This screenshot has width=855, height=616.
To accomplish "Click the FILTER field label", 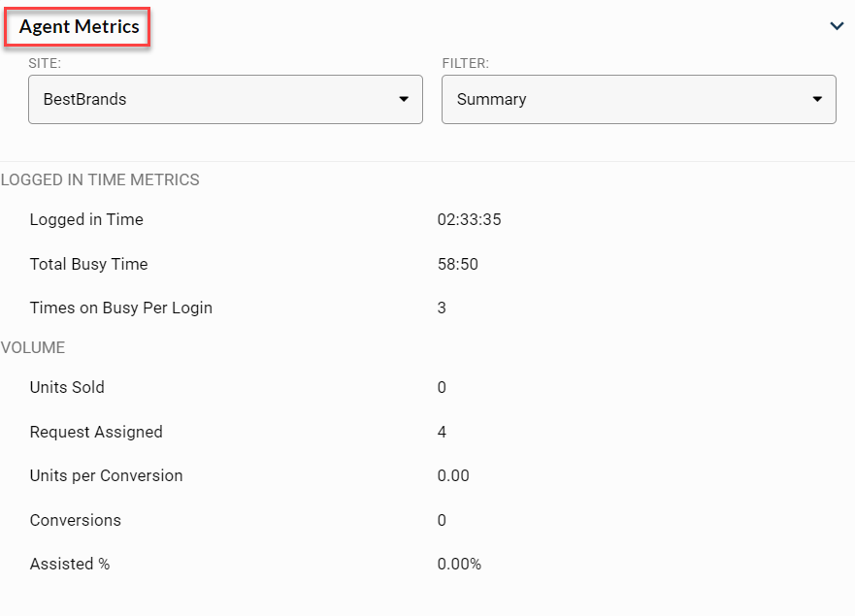I will coord(464,62).
